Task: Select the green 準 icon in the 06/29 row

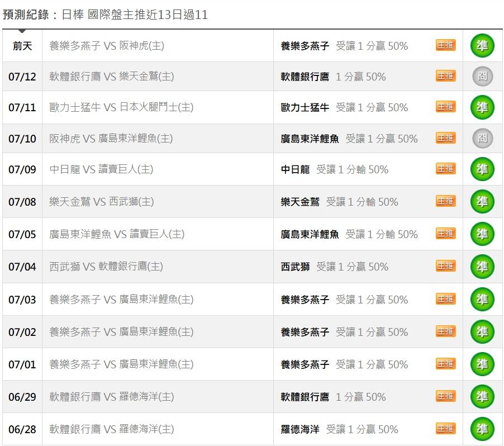Action: click(x=482, y=397)
